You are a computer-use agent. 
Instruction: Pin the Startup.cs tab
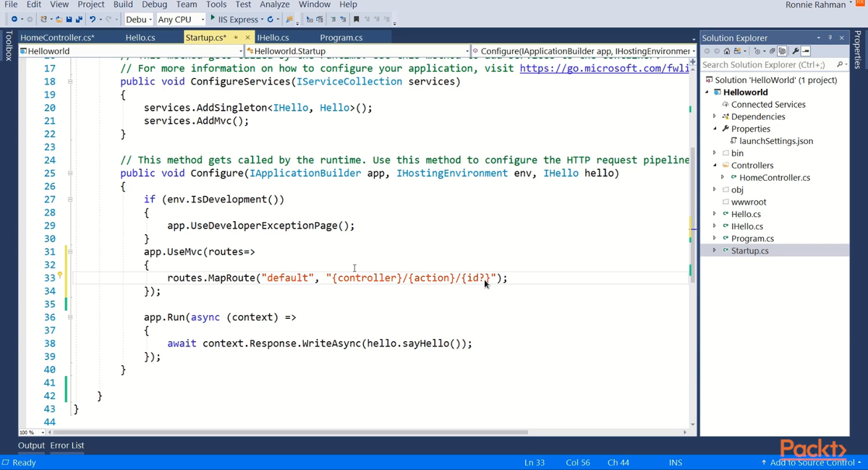click(236, 38)
